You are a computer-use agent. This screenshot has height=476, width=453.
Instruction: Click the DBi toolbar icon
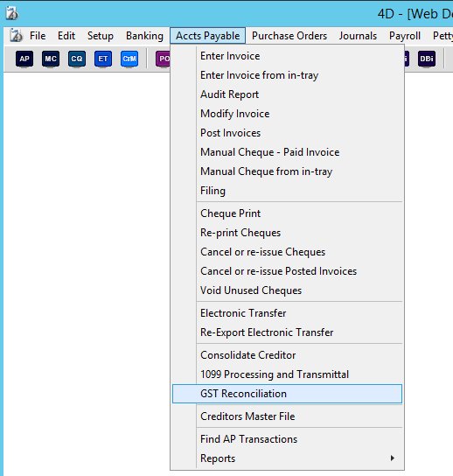coord(427,59)
